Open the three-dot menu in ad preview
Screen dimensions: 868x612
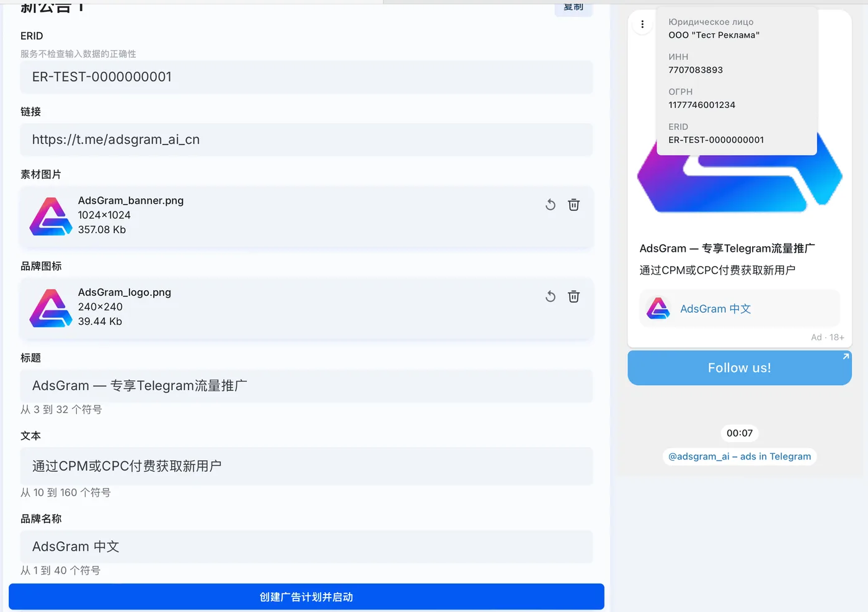(x=642, y=24)
